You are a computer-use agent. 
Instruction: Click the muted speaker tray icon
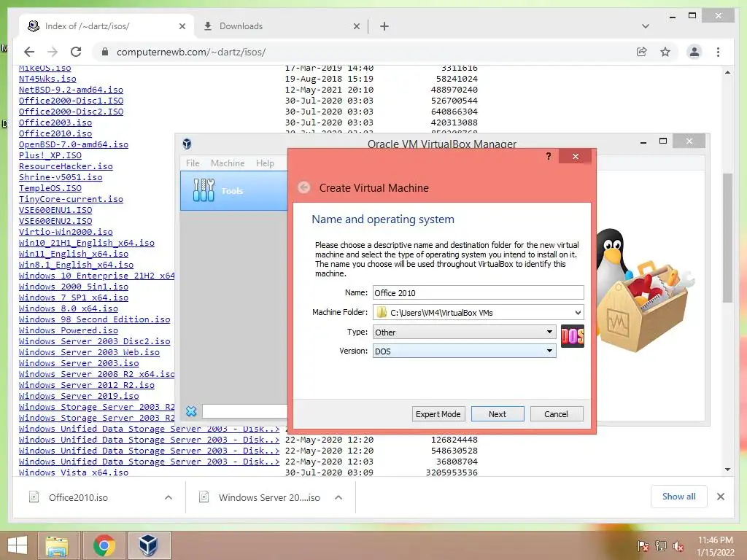[678, 546]
